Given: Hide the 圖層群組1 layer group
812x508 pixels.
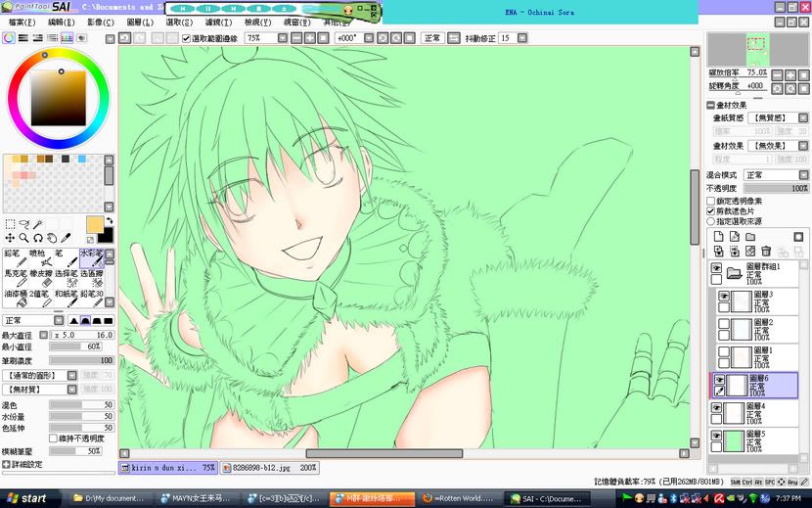Looking at the screenshot, I should [716, 268].
